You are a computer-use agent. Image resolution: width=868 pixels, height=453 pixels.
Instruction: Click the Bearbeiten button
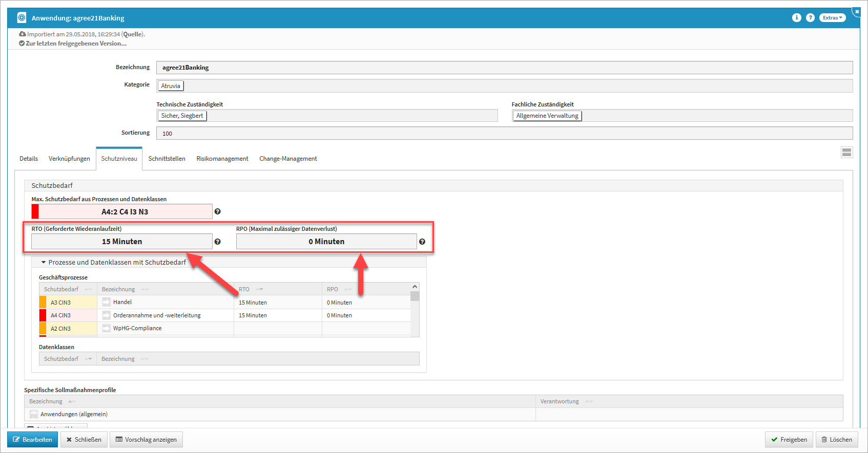coord(32,439)
